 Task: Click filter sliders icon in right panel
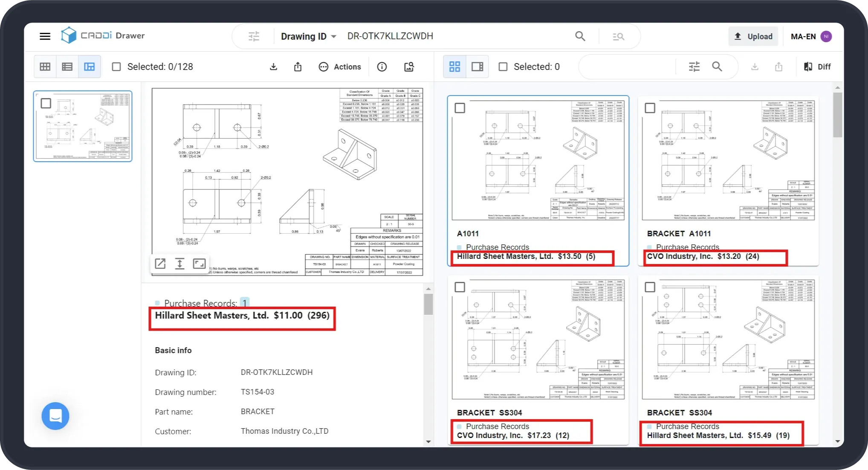tap(694, 67)
